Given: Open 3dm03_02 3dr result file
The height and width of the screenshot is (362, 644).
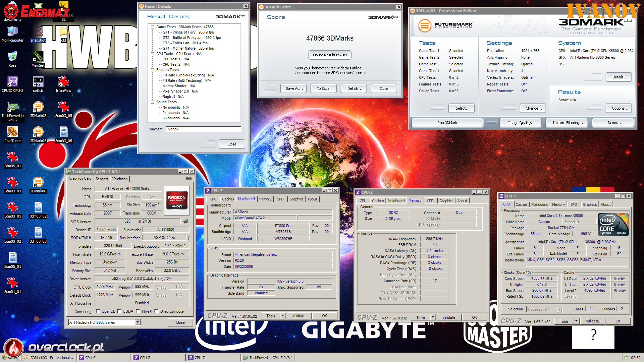Looking at the screenshot, I should click(38, 210).
